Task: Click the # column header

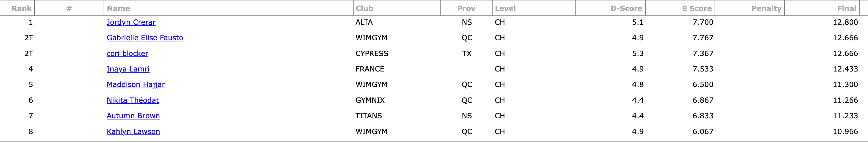Action: coord(69,8)
